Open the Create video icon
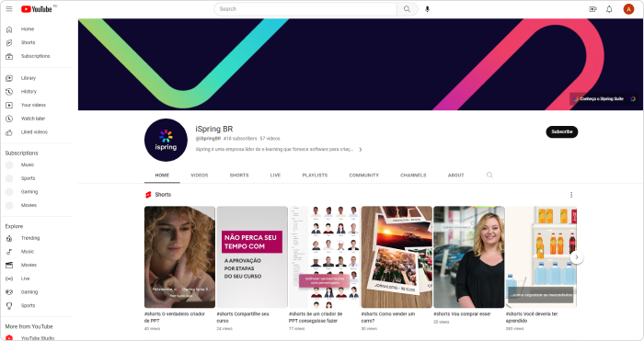Viewport: 644px width, 341px height. click(x=592, y=9)
